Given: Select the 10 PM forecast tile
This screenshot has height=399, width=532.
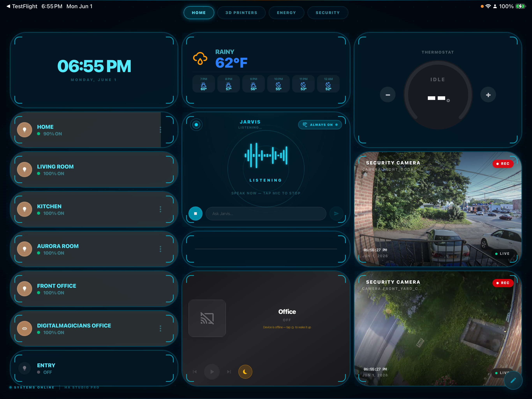Looking at the screenshot, I should pos(278,84).
